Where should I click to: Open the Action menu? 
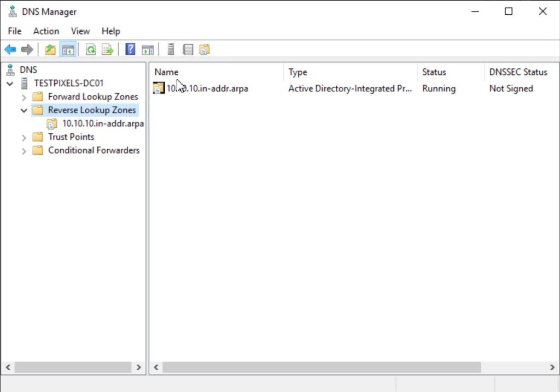(45, 31)
